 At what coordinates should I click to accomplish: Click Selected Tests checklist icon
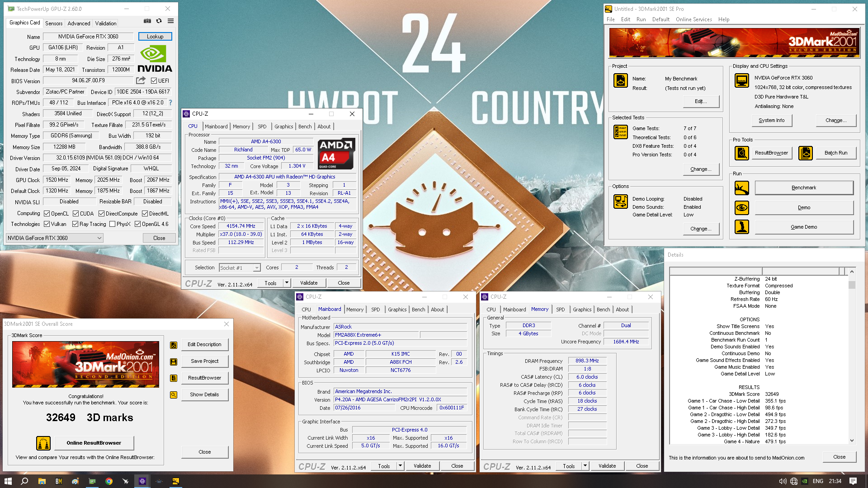(621, 132)
